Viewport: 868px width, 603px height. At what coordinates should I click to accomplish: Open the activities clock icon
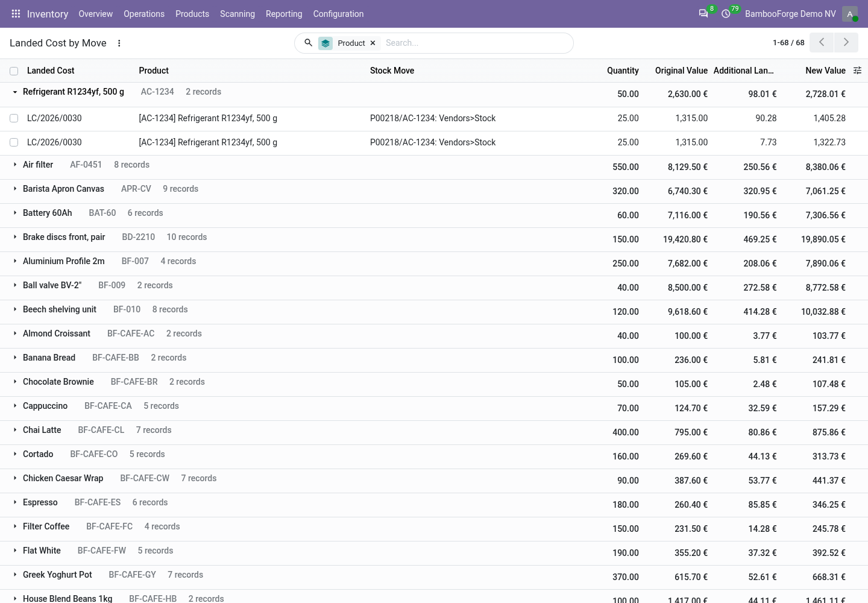tap(726, 14)
